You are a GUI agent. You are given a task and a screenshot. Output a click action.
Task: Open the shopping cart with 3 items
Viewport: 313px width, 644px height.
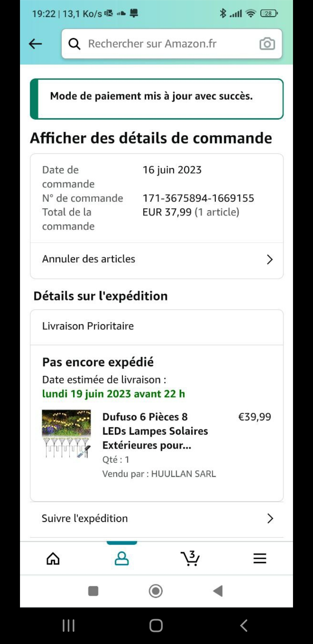click(190, 558)
